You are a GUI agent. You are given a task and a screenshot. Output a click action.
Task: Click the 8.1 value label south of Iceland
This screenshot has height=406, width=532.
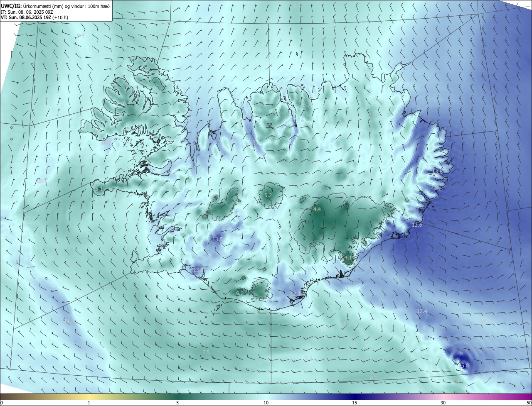347,324
